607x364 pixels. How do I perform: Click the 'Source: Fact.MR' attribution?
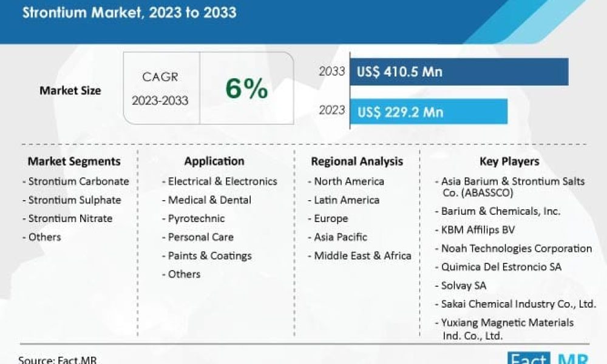coord(57,359)
